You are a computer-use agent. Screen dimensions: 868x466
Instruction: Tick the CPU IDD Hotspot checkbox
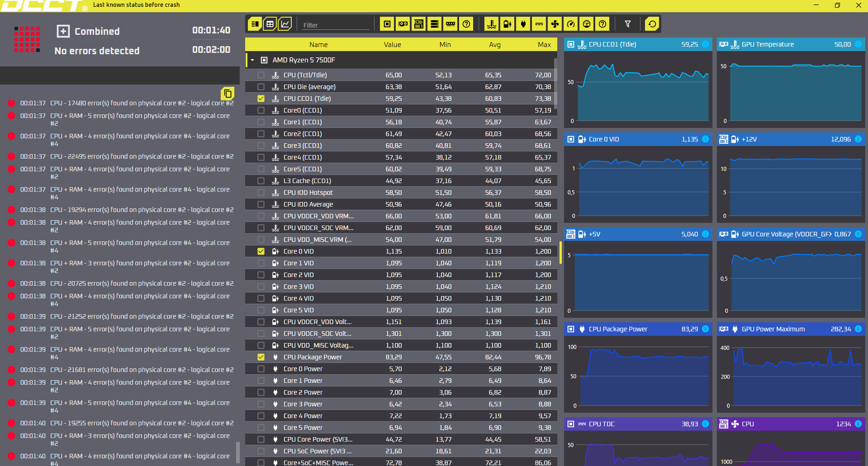261,193
